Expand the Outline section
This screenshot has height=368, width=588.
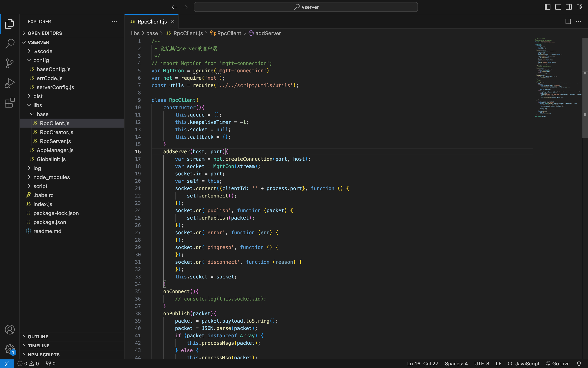tap(72, 337)
